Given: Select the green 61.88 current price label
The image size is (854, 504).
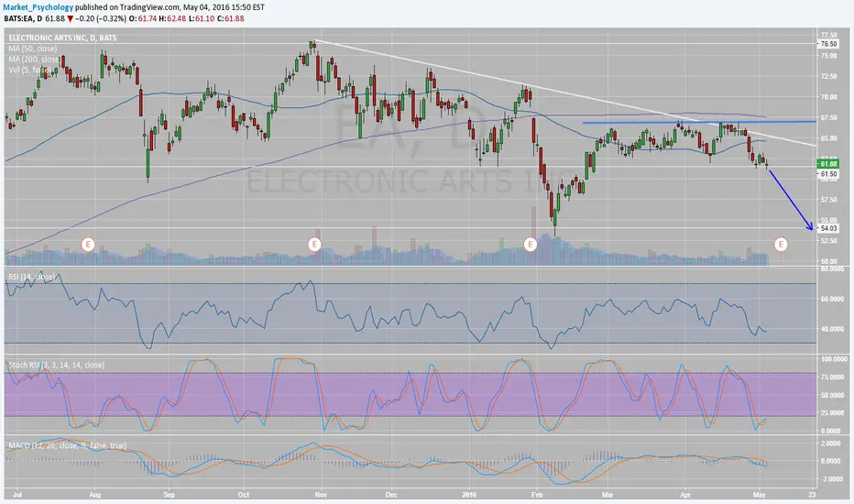Looking at the screenshot, I should click(827, 164).
